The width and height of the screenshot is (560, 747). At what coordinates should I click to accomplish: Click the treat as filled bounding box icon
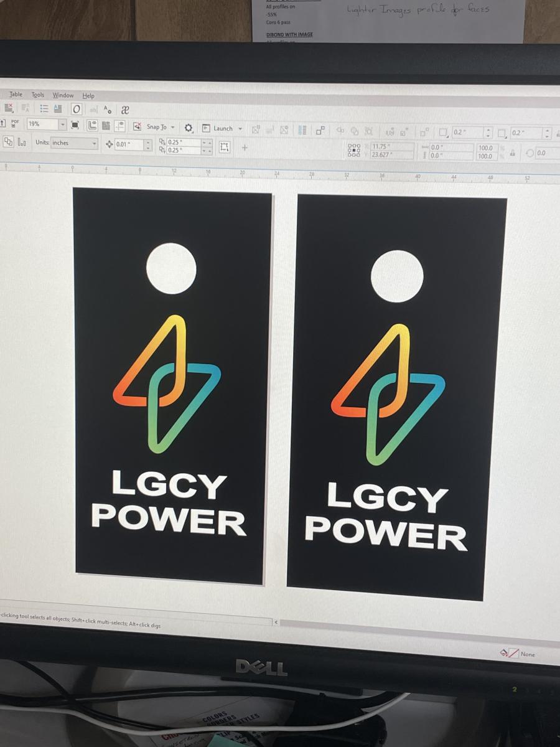(225, 147)
